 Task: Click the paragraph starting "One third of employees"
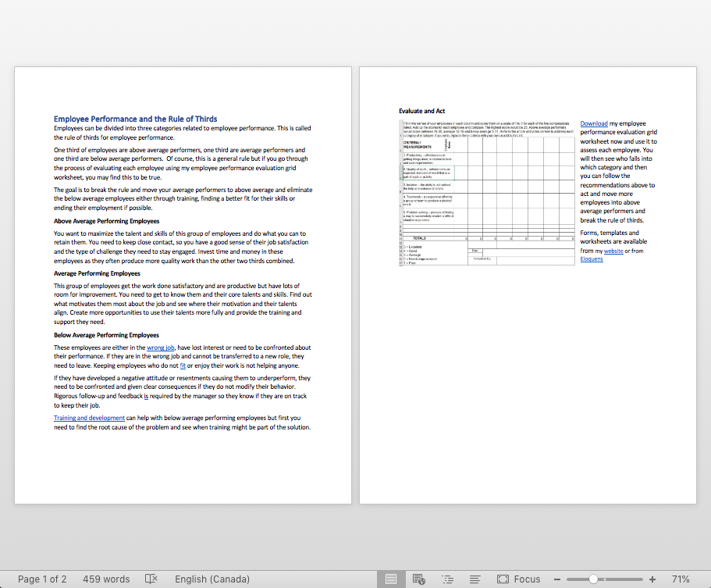[x=181, y=163]
